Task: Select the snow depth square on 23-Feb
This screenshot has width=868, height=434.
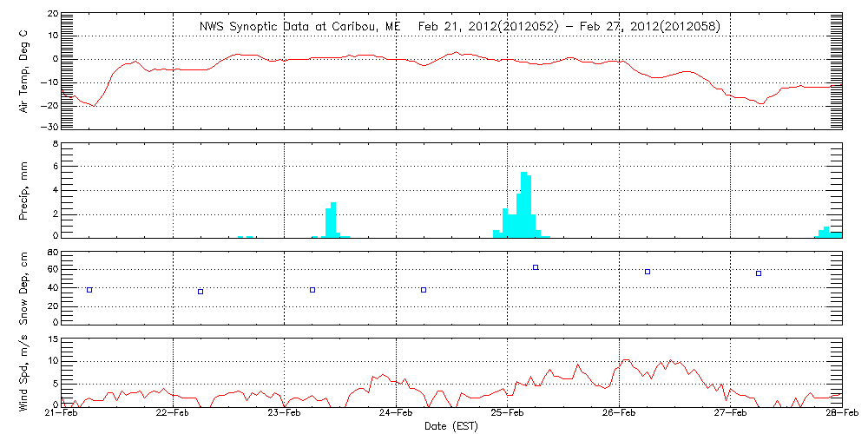Action: click(312, 290)
